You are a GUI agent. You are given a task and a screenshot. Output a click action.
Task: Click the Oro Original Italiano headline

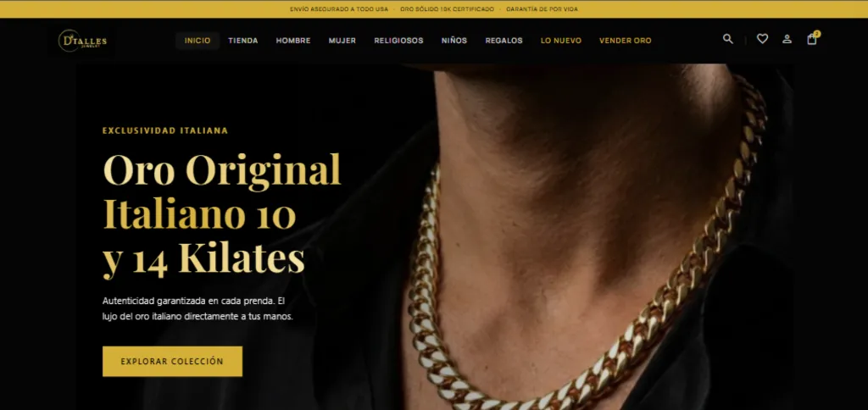click(x=222, y=213)
